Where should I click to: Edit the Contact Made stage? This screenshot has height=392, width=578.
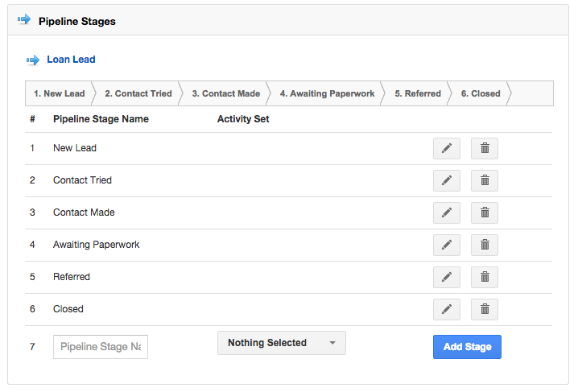446,213
